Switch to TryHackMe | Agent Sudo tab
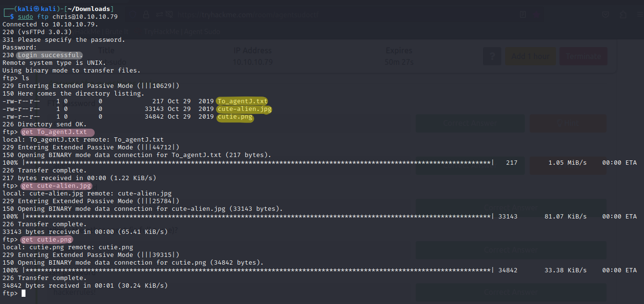The image size is (644, 304). (x=183, y=32)
